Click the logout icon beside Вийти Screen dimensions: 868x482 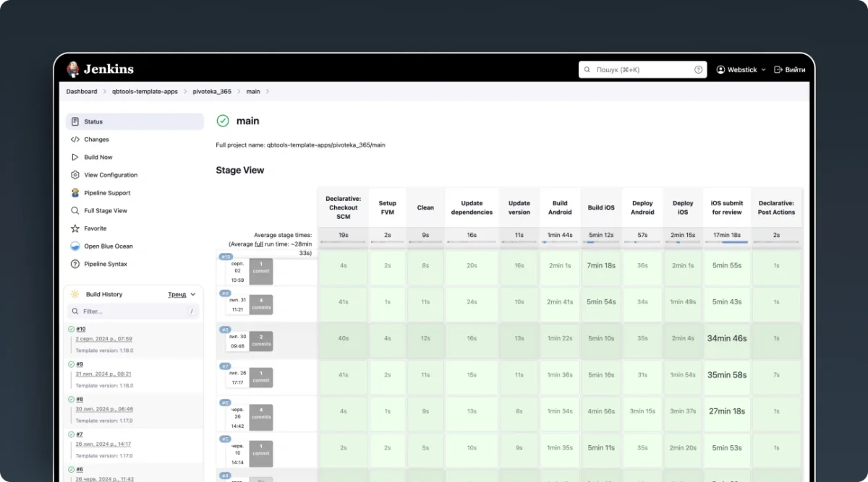(778, 69)
